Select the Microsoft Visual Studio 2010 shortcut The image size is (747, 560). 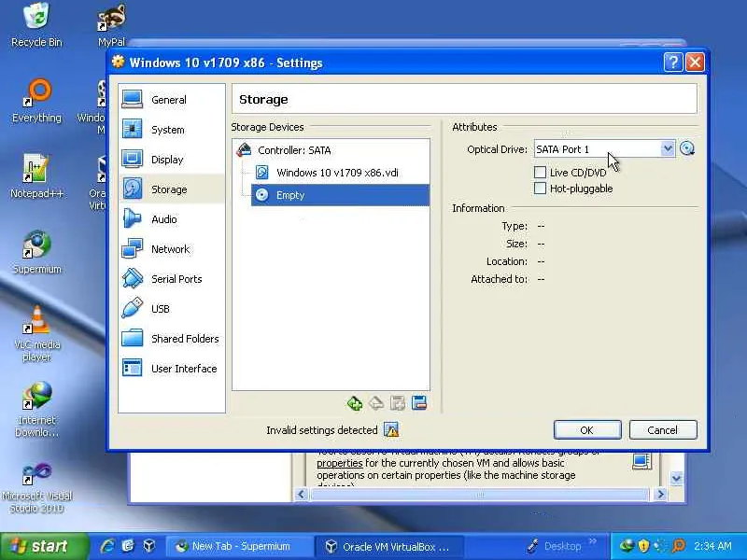36,485
